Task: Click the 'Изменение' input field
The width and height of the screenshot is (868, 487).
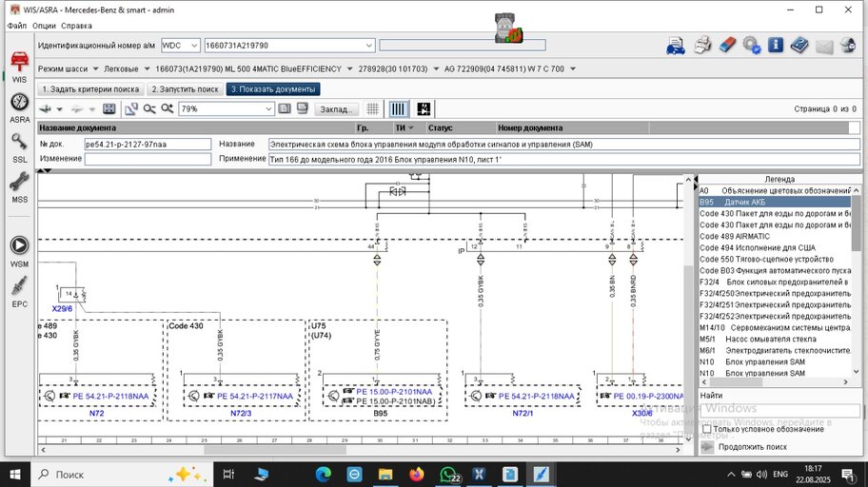Action: coord(148,159)
